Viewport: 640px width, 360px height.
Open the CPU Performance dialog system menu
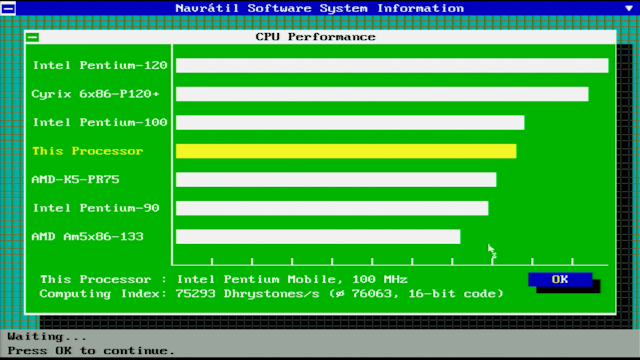[33, 38]
